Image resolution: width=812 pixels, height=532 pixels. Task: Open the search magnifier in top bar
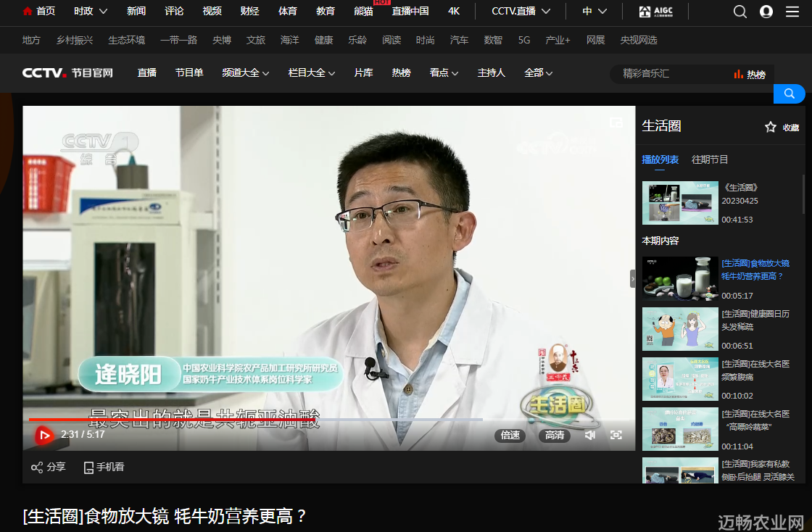[x=740, y=12]
